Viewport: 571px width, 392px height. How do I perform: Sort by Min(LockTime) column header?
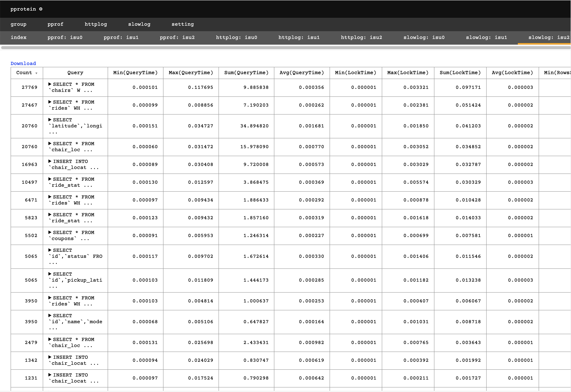pyautogui.click(x=356, y=73)
